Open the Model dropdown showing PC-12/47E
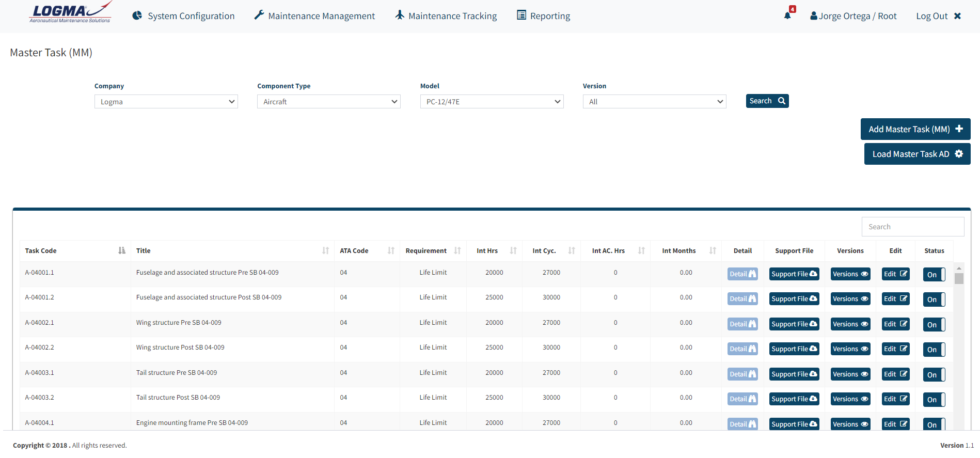 [492, 102]
